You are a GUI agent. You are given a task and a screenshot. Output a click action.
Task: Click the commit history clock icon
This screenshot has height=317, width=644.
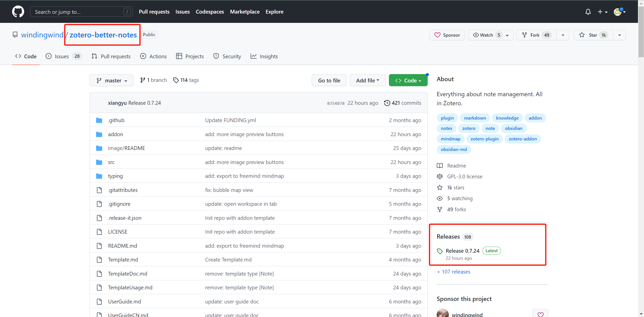click(x=387, y=103)
